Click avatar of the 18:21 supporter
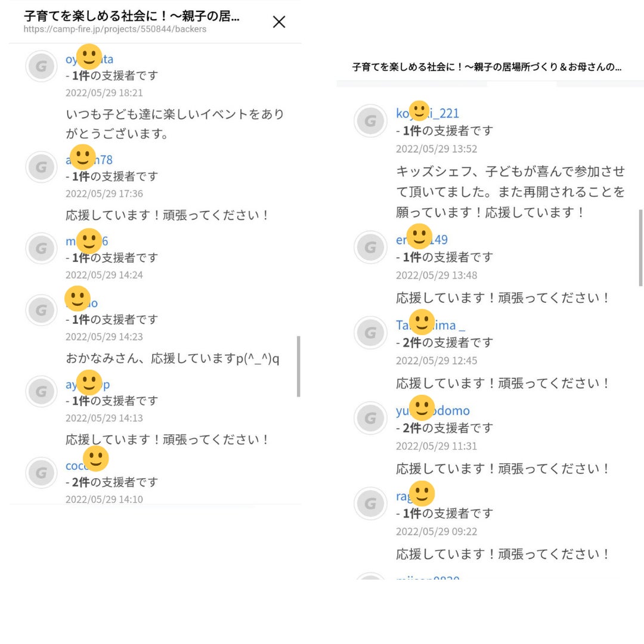644x644 pixels. (x=41, y=66)
